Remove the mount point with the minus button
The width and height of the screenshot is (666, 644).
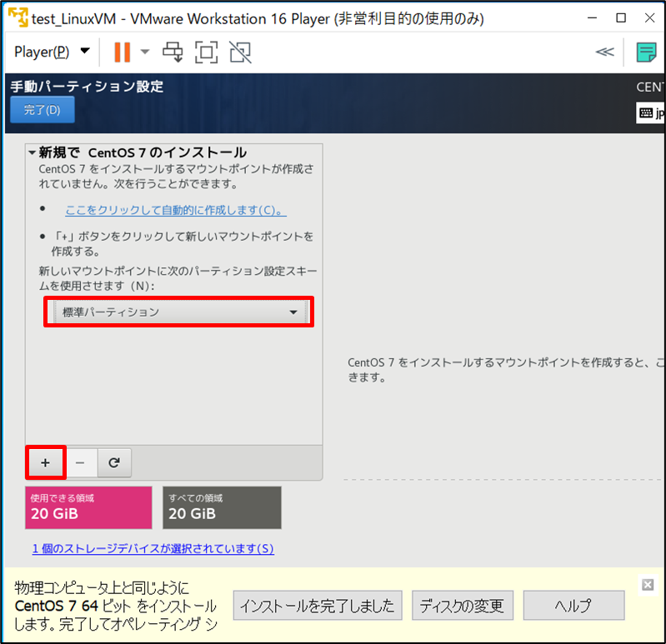pos(80,462)
